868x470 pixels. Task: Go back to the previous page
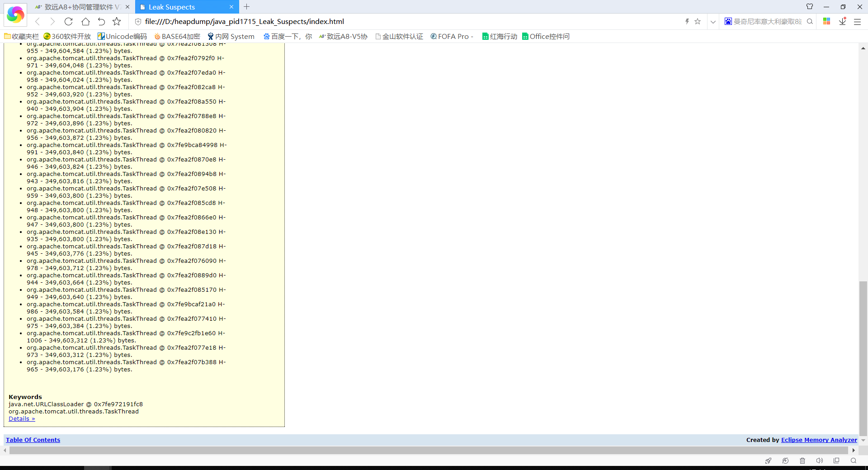pos(38,21)
